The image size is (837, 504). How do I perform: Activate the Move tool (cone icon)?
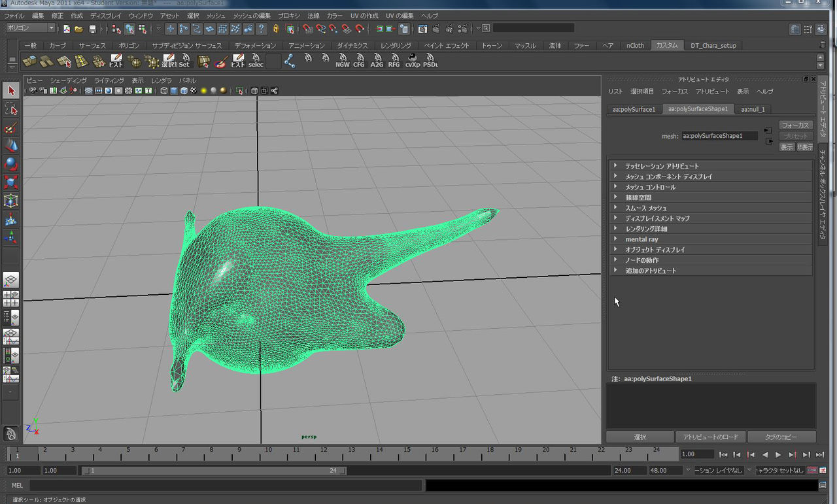coord(11,145)
